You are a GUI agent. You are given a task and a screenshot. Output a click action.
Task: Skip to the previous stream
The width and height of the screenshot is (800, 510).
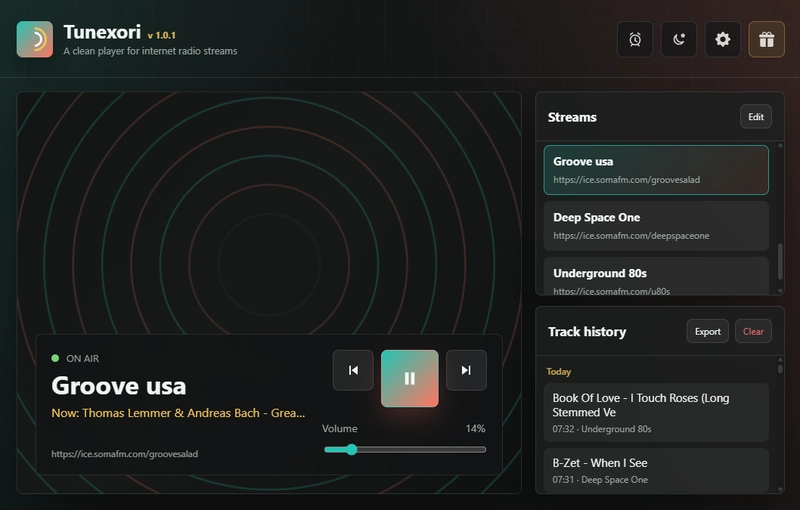click(353, 370)
